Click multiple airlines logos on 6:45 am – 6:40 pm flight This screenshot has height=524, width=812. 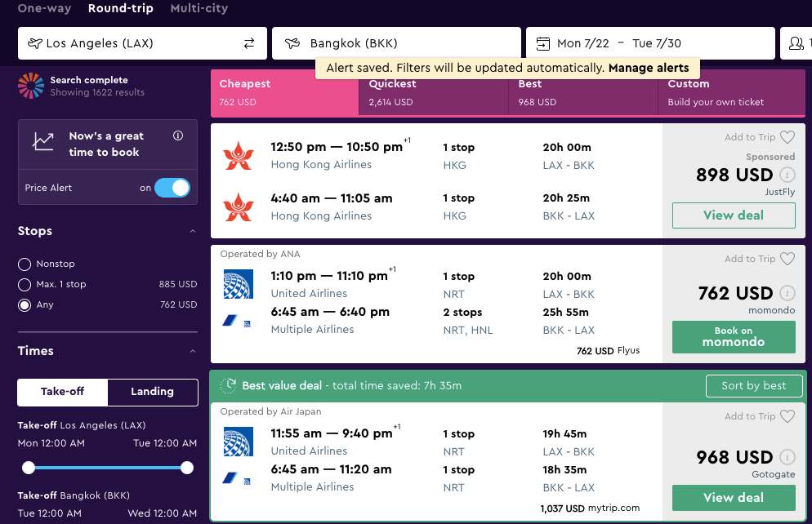coord(237,322)
